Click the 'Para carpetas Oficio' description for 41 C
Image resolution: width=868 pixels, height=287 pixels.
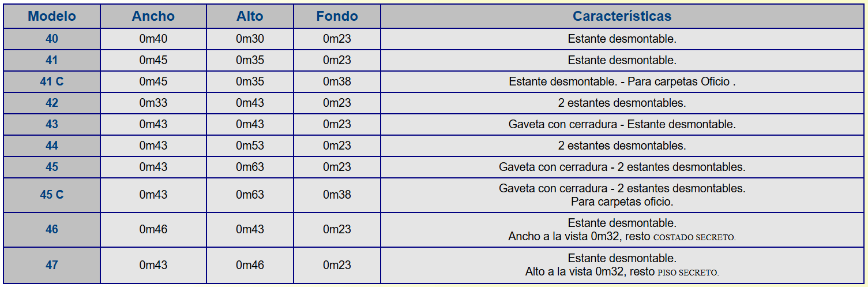coord(681,82)
